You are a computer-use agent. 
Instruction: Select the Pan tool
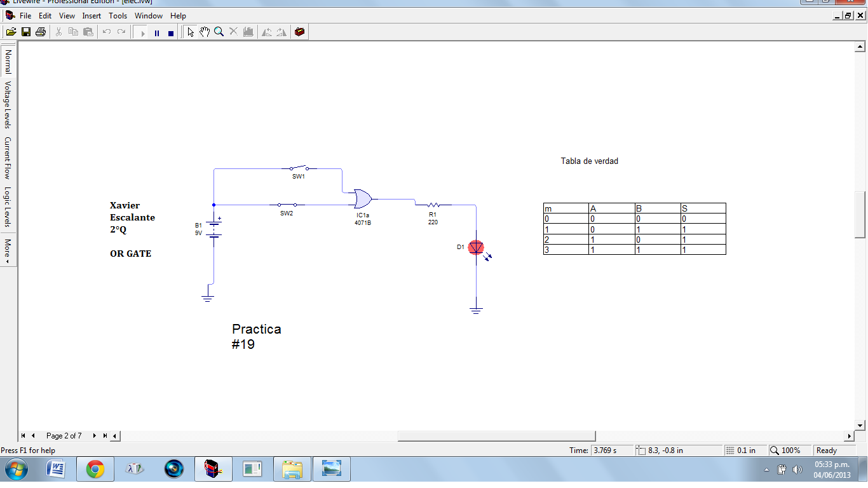point(204,31)
